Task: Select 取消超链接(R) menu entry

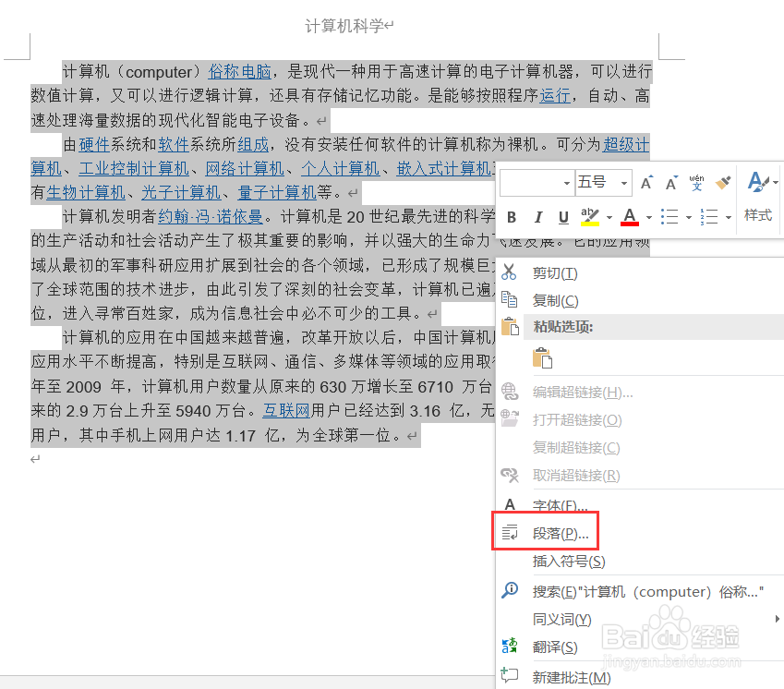Action: click(576, 475)
